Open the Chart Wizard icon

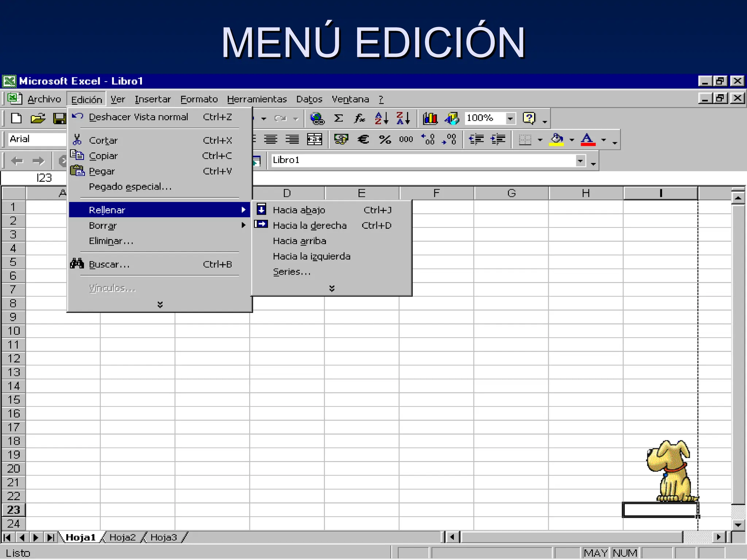tap(430, 118)
